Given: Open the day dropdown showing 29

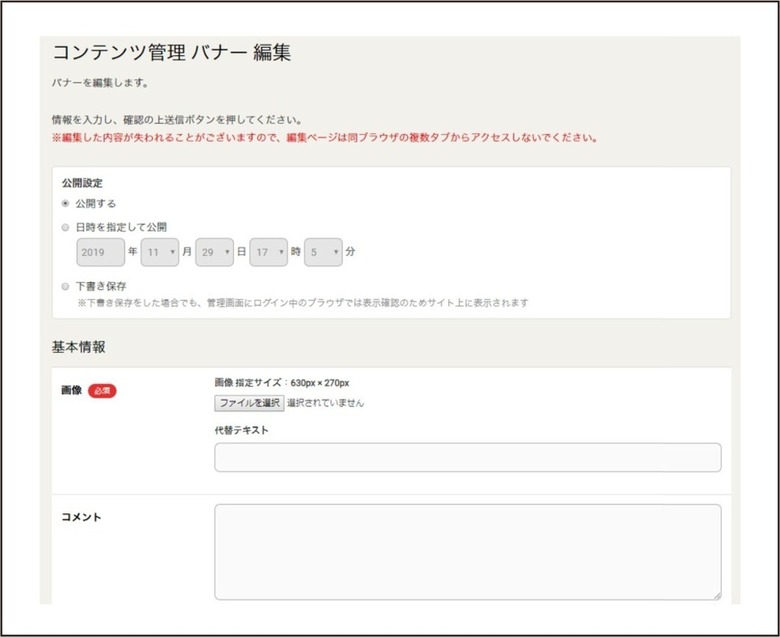Looking at the screenshot, I should coord(214,252).
